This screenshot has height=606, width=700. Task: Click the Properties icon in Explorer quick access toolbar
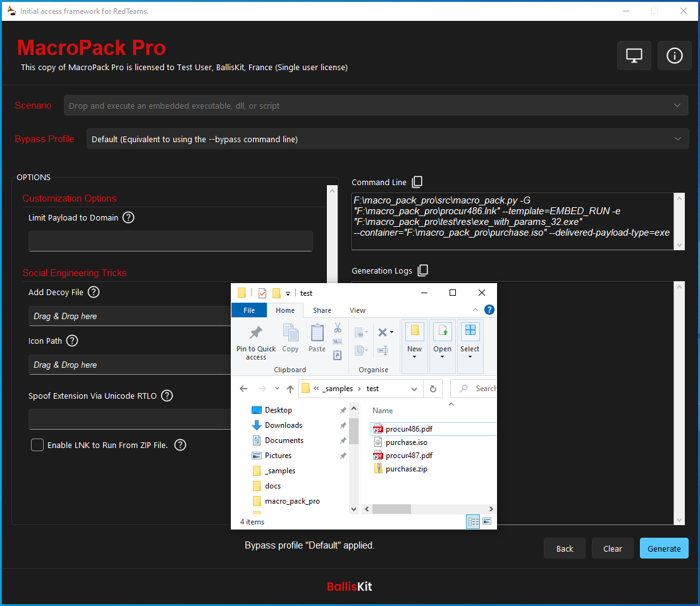click(262, 293)
